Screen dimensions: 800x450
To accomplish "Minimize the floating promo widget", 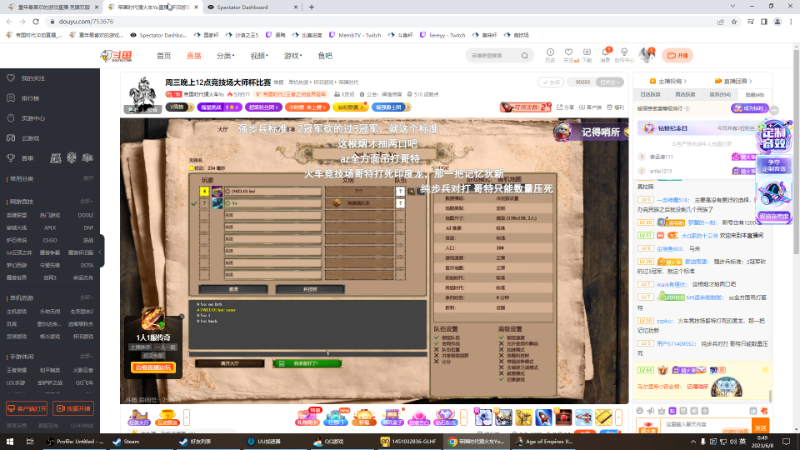I will tap(774, 110).
